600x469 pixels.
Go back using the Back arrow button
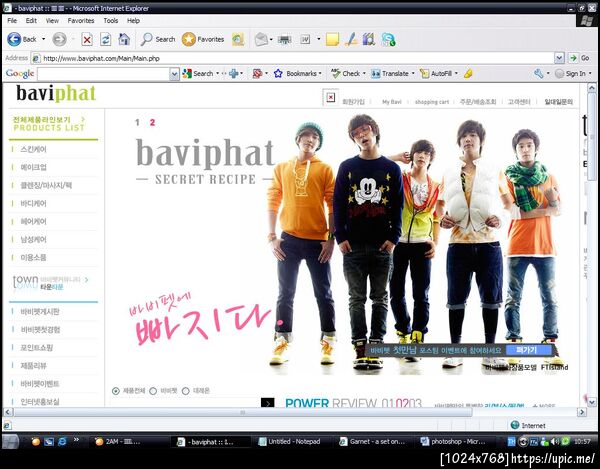pyautogui.click(x=14, y=39)
